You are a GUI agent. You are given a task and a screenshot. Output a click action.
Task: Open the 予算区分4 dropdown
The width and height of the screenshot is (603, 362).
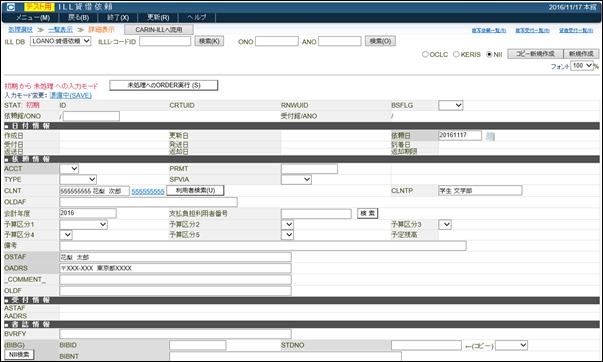(x=66, y=235)
